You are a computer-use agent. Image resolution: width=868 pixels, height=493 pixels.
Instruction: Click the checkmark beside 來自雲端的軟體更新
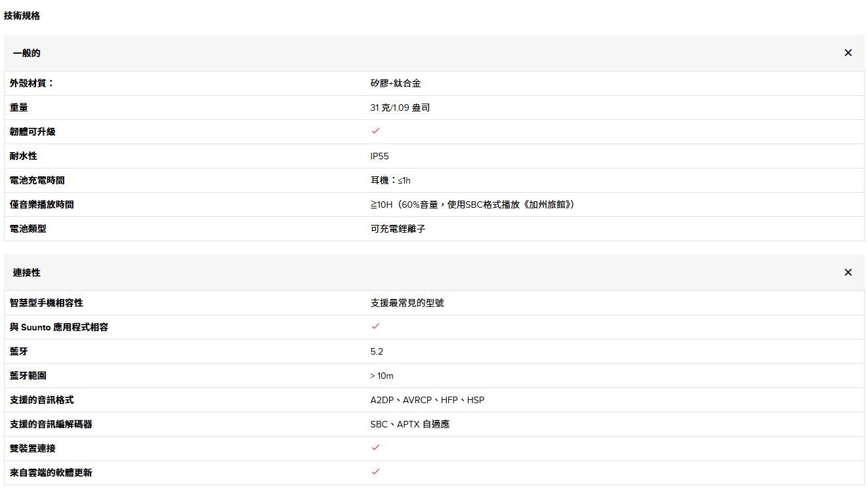tap(375, 472)
